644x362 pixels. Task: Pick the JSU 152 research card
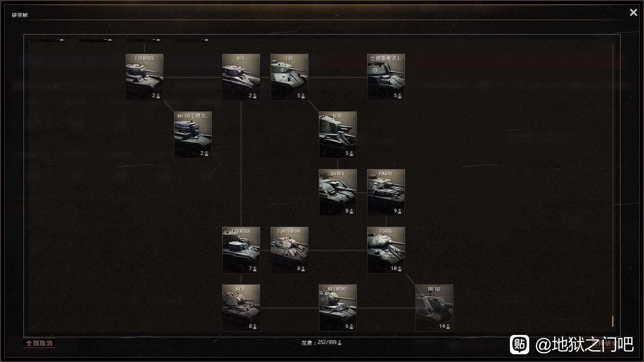tap(434, 308)
